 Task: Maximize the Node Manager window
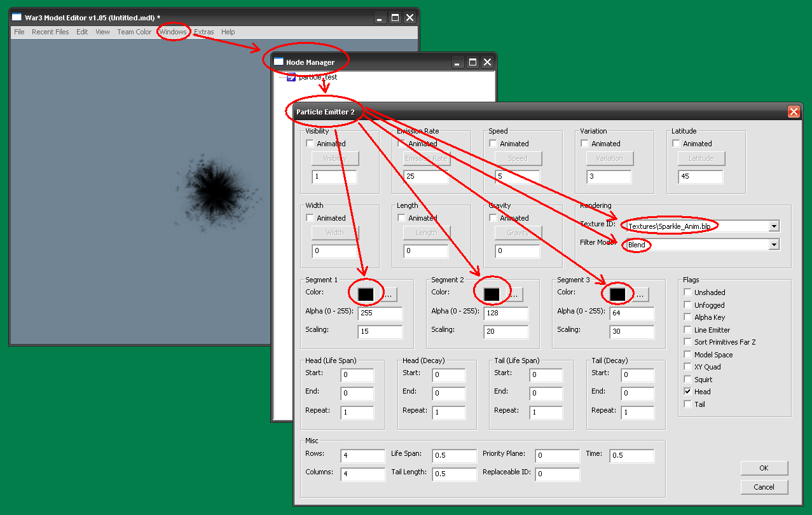tap(472, 62)
